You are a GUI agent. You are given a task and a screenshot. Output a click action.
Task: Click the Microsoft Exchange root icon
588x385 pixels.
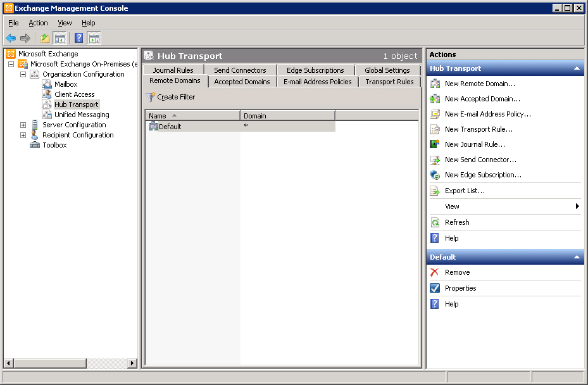11,54
